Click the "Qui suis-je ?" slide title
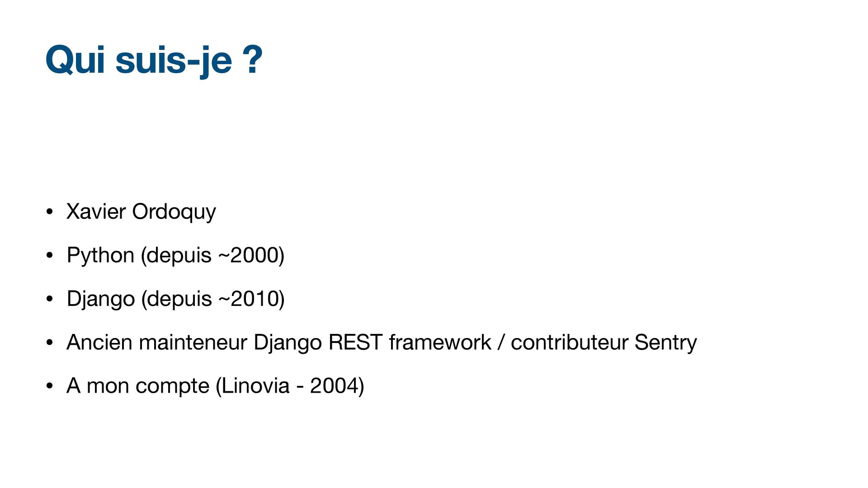The height and width of the screenshot is (488, 868). tap(154, 60)
